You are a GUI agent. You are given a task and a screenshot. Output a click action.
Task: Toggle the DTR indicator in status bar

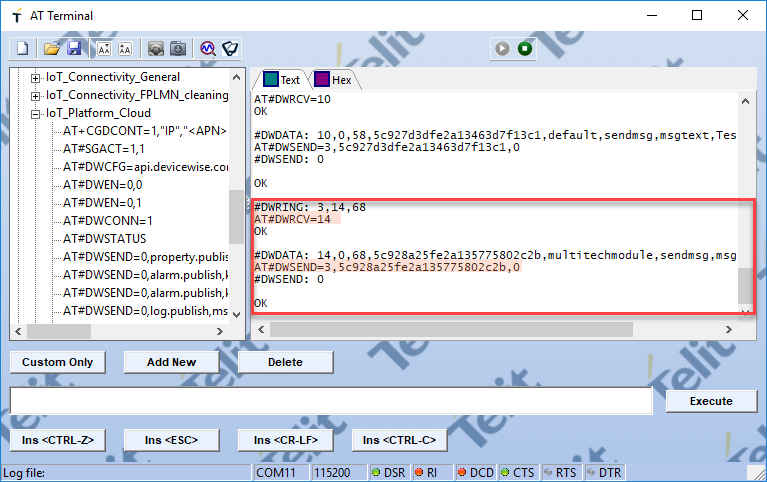pos(603,472)
